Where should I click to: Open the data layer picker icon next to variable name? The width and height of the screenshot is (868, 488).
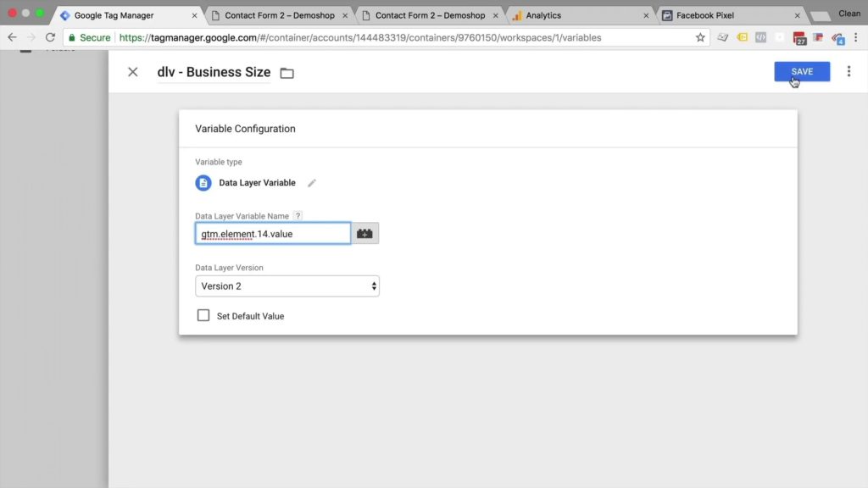(364, 232)
